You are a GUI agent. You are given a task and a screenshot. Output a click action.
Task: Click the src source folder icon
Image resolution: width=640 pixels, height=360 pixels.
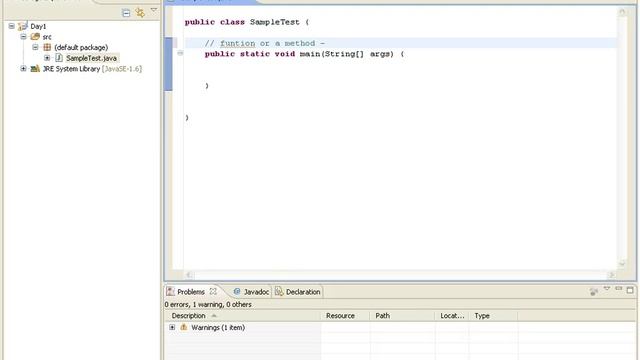[35, 37]
